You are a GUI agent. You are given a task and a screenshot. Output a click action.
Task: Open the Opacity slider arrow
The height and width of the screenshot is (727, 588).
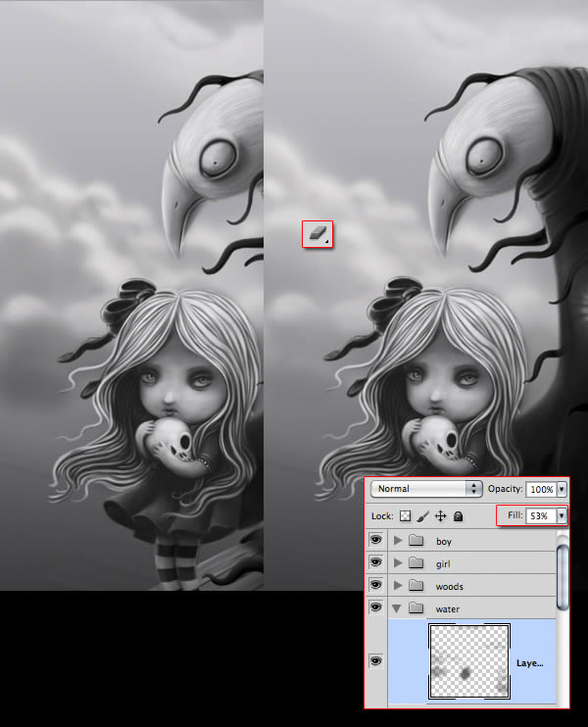tap(563, 489)
